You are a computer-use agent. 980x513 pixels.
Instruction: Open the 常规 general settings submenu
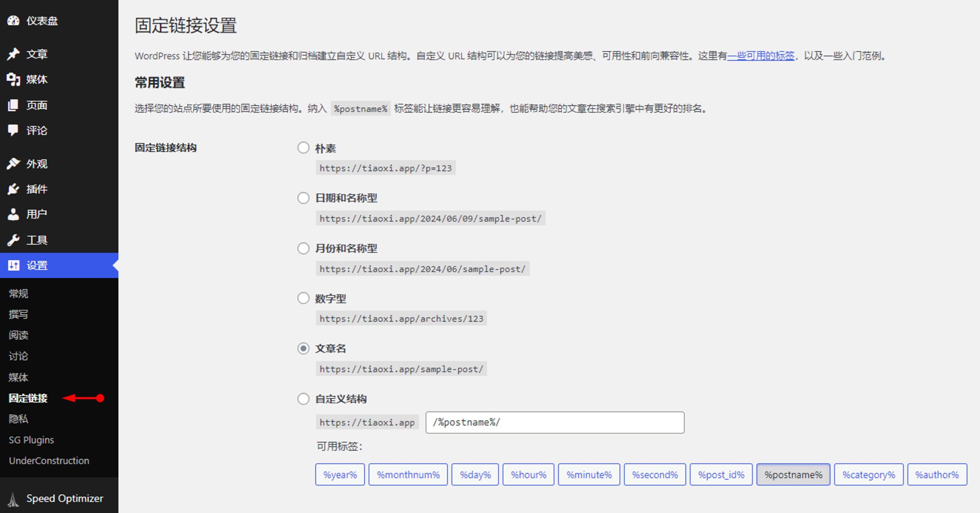pos(18,294)
